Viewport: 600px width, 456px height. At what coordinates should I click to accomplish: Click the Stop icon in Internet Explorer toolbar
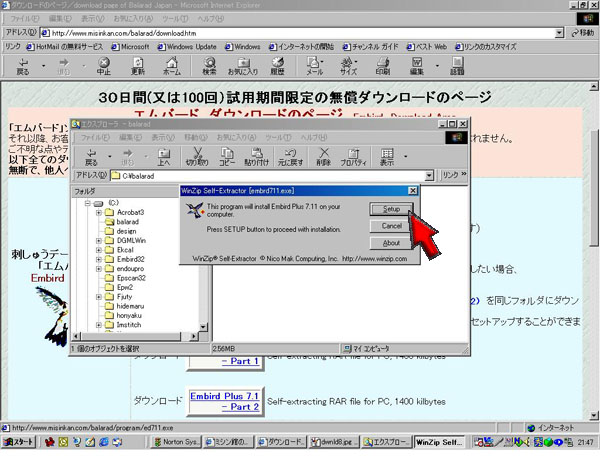103,66
